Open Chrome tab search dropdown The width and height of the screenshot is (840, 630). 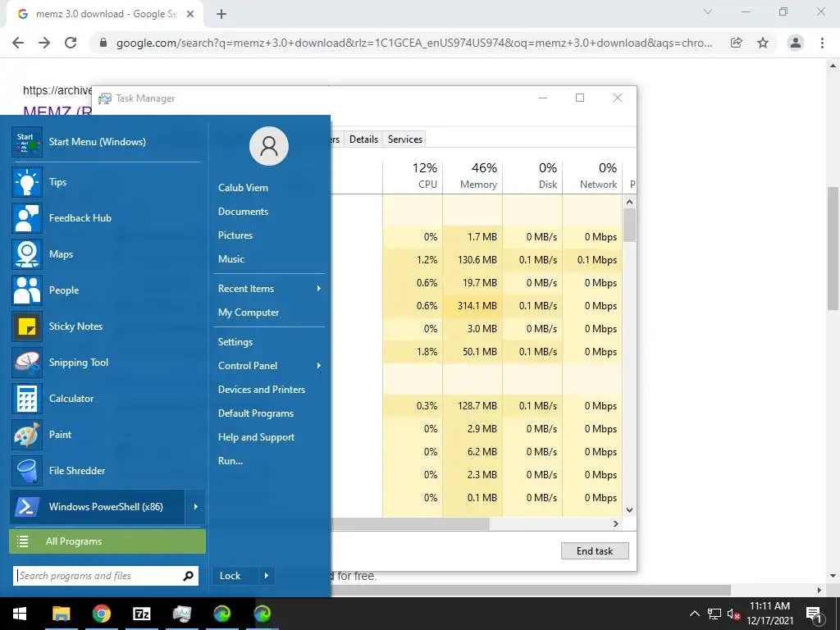click(708, 11)
